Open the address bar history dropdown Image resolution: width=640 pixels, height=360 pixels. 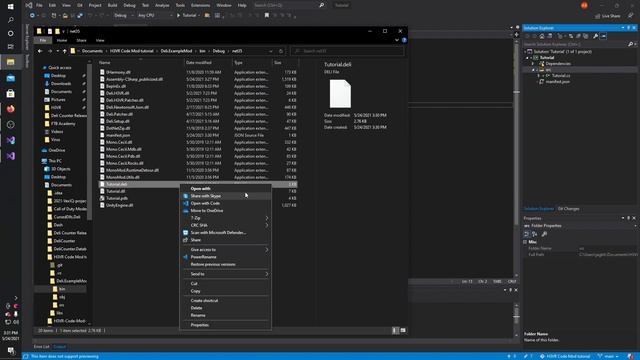click(x=271, y=51)
